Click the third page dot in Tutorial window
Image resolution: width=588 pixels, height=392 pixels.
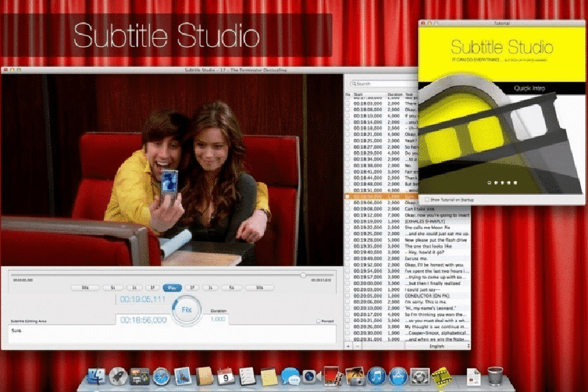502,183
